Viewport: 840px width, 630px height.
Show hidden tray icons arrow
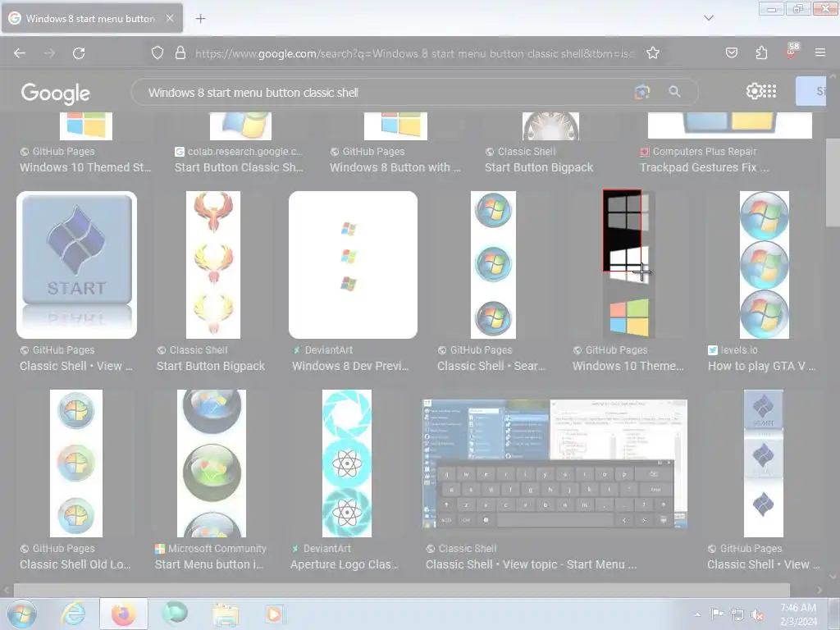[x=697, y=614]
